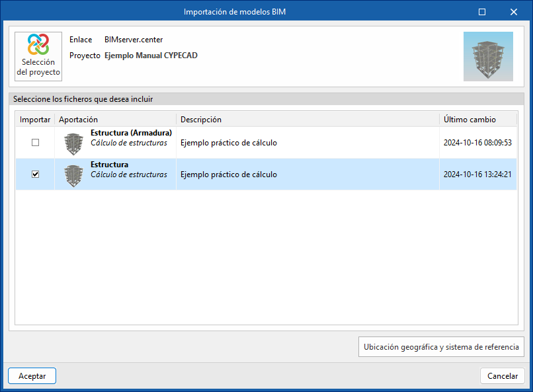This screenshot has height=392, width=533.
Task: Enable import for Estructura (Armadura)
Action: click(36, 143)
